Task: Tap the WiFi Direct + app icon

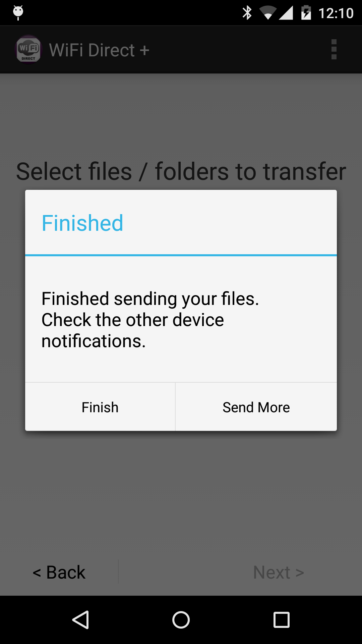Action: [28, 50]
